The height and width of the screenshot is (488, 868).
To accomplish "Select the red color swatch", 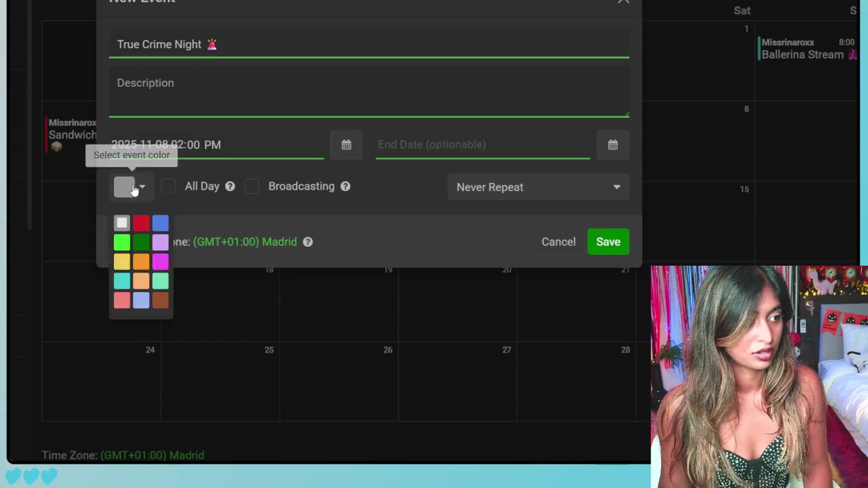I will coord(141,223).
